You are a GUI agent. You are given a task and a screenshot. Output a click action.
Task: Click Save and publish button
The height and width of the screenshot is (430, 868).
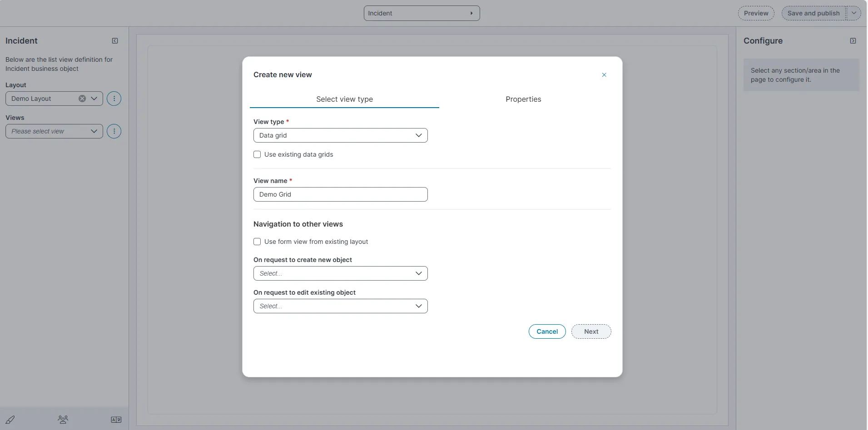(x=813, y=13)
